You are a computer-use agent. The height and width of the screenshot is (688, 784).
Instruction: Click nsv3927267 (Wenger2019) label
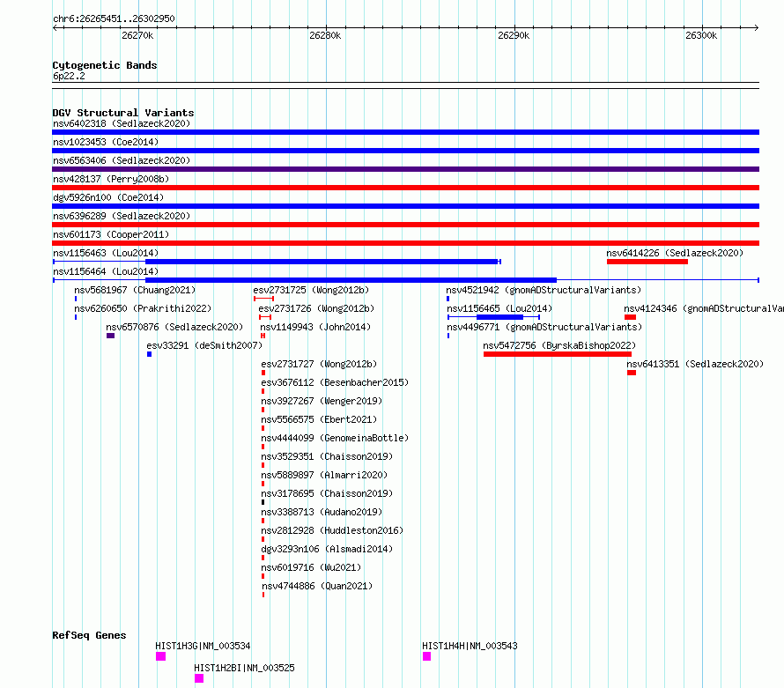[322, 401]
